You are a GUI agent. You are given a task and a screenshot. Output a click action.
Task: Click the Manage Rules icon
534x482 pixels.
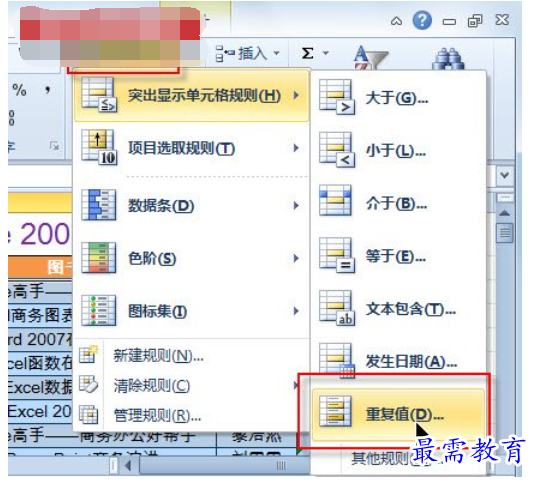tap(89, 414)
